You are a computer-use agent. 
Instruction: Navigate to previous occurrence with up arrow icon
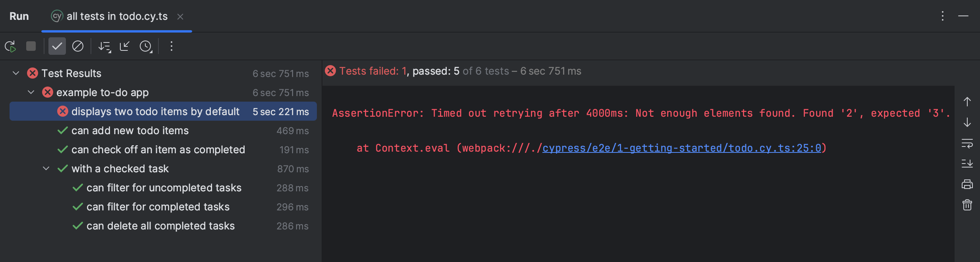968,101
